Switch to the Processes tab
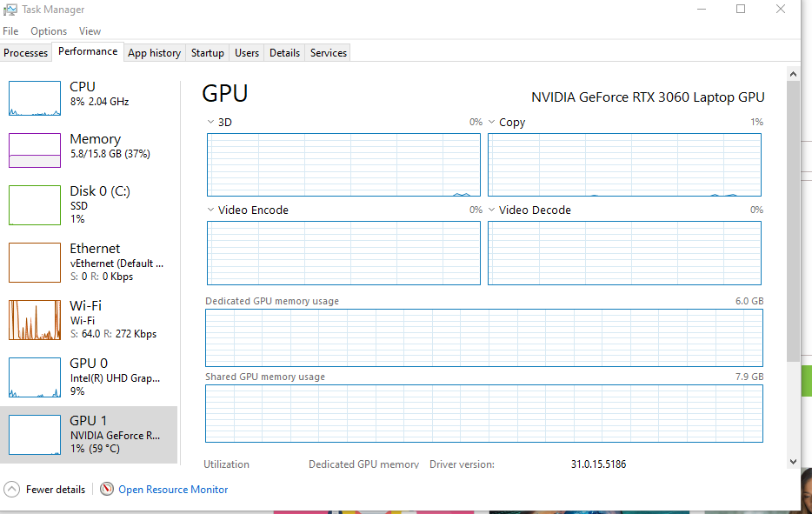Screen dimensions: 812x514 [x=25, y=53]
